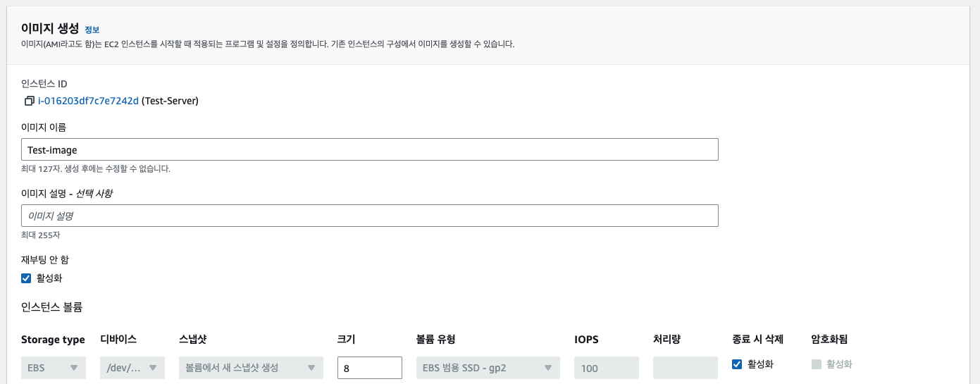980x384 pixels.
Task: Click the 재부팅 안 함 label
Action: (45, 259)
